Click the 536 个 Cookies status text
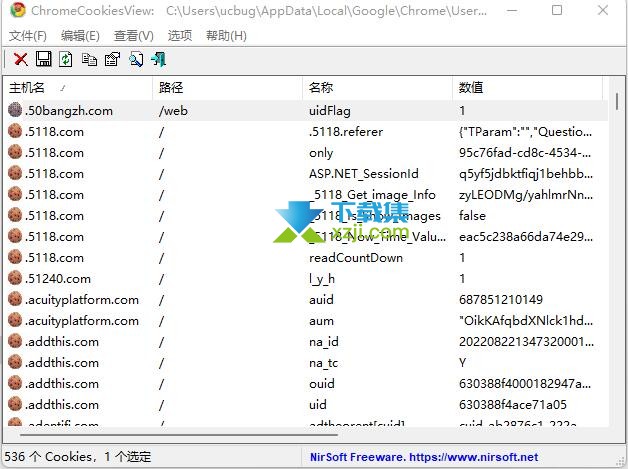628x469 pixels. pos(78,457)
